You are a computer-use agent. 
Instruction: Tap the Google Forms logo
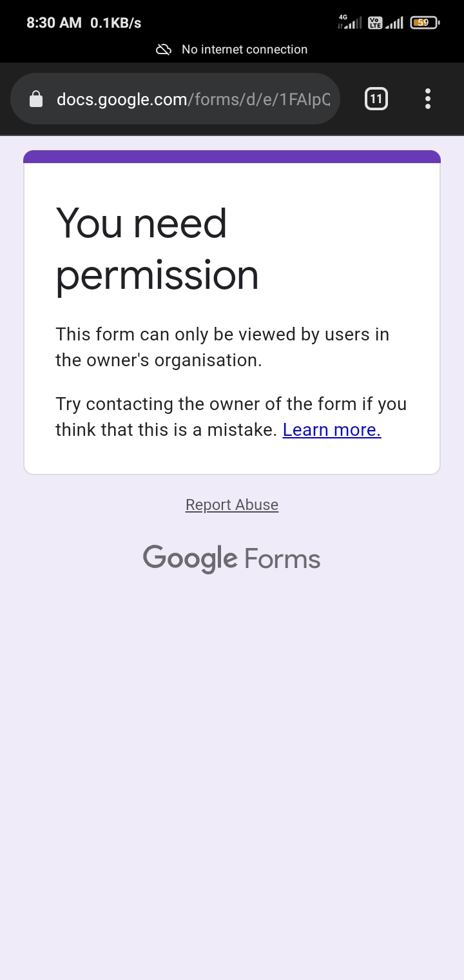pyautogui.click(x=231, y=558)
